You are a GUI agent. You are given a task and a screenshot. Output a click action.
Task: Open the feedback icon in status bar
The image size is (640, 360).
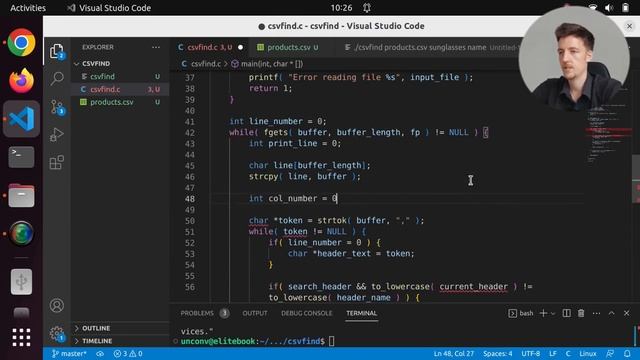pos(610,353)
